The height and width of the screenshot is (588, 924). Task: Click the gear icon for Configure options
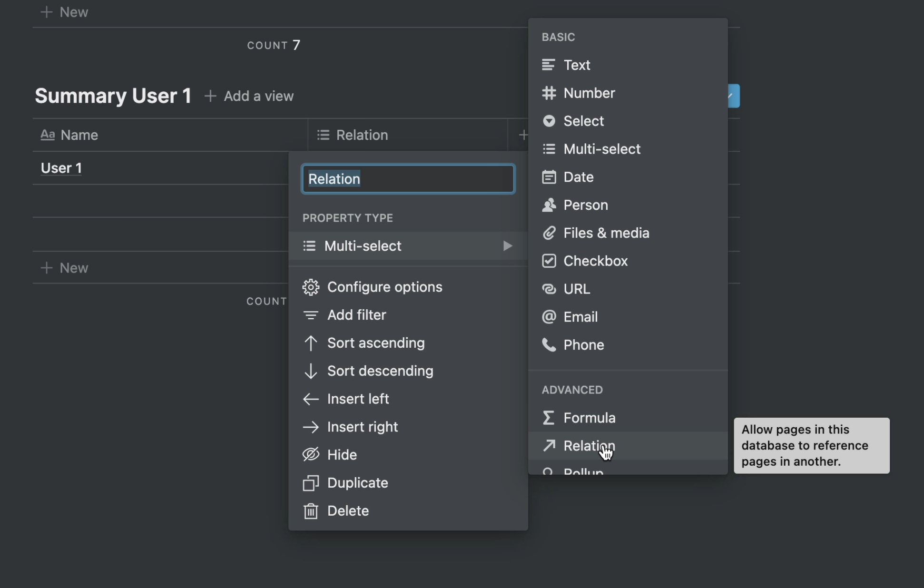[311, 287]
